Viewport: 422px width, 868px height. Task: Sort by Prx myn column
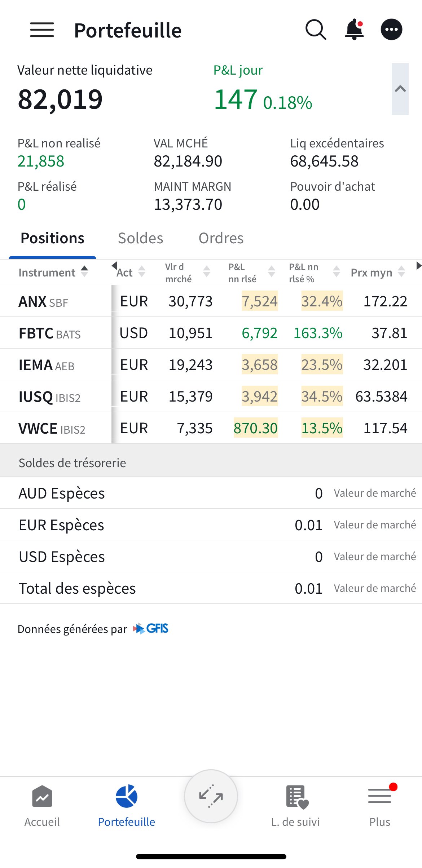[x=378, y=273]
